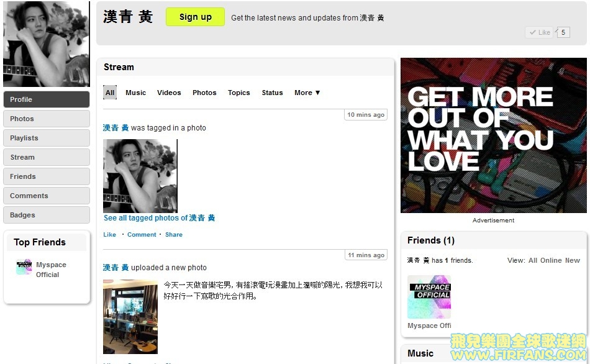Click the profile name heading at top
Screen dimensions: 590x364
tap(128, 17)
